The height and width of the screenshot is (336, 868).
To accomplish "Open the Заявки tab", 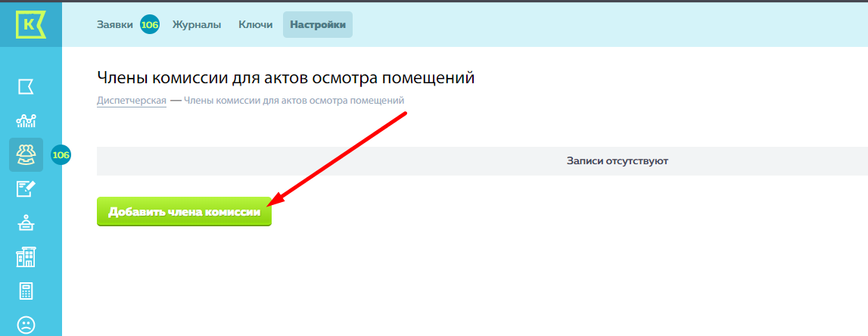I will (114, 24).
